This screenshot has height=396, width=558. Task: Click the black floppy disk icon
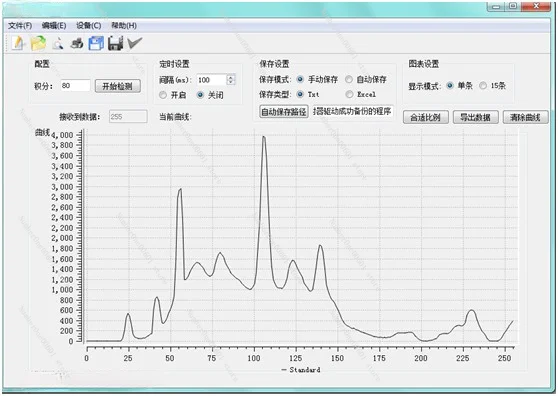click(115, 43)
